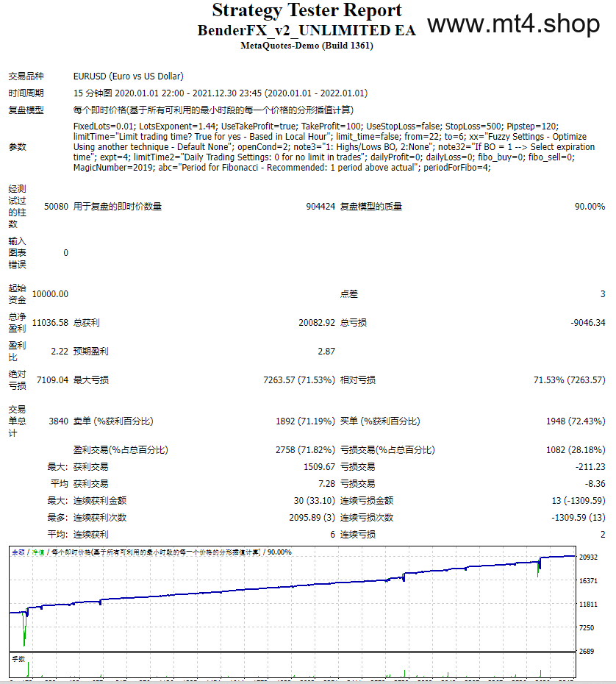Click the spread value '3'
616x684 pixels.
(x=603, y=294)
